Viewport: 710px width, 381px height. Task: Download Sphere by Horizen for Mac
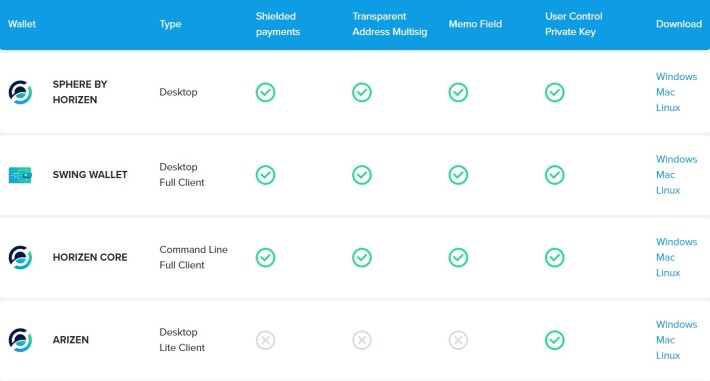point(665,92)
